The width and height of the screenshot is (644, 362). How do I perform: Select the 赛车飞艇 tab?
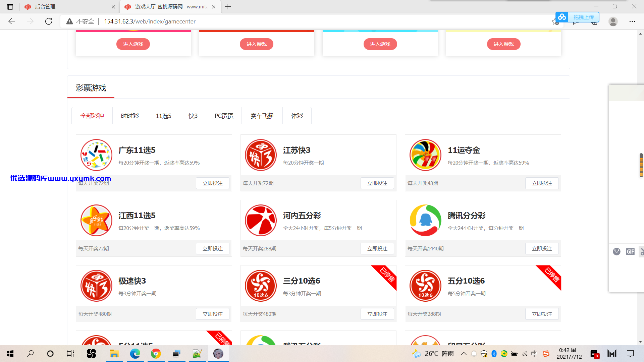click(x=262, y=116)
